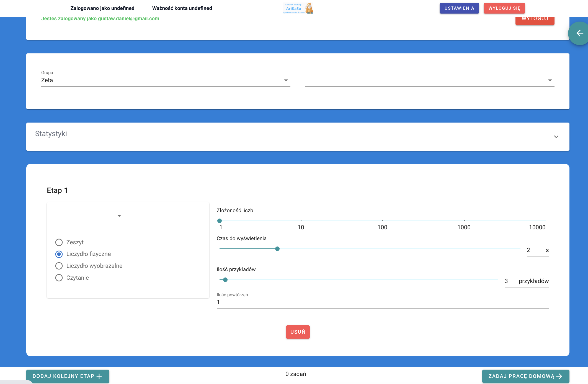588x384 pixels.
Task: Click the Ilość przykładów slider handle
Action: [225, 280]
